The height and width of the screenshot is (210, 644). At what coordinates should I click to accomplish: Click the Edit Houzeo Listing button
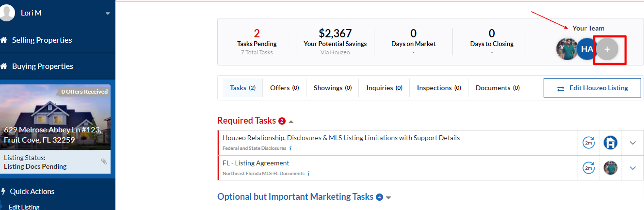pyautogui.click(x=592, y=88)
